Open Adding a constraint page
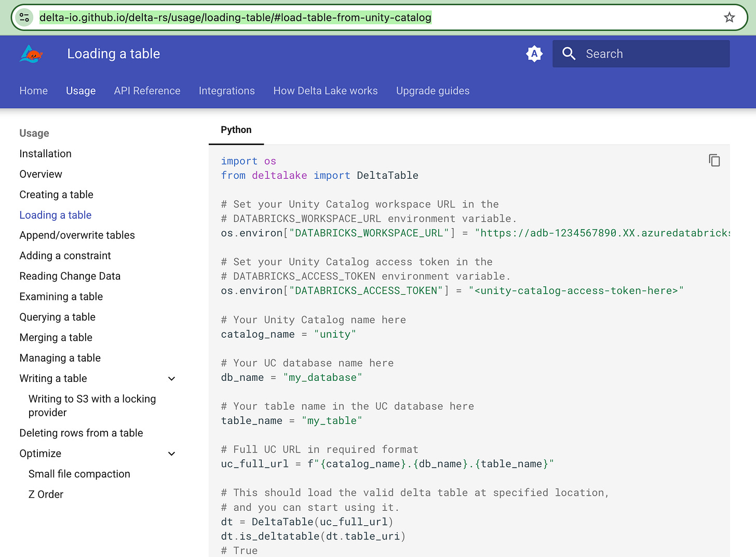Viewport: 756px width, 557px height. coord(65,256)
